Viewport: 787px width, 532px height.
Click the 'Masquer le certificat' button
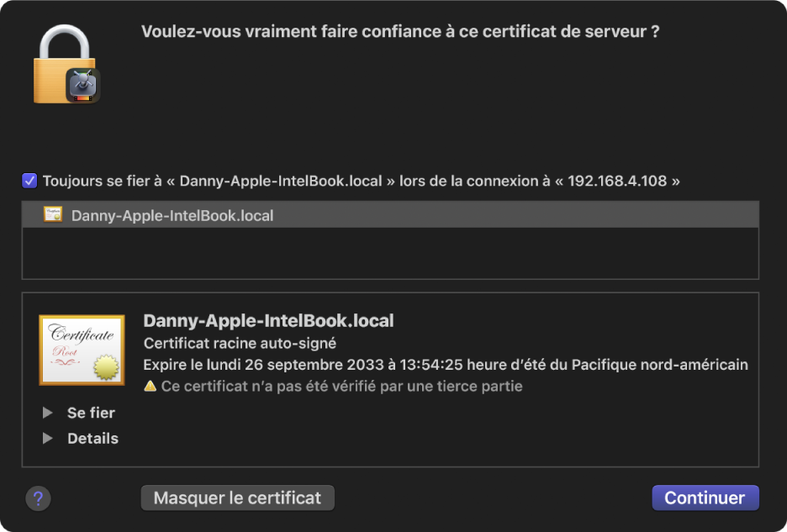coord(237,498)
